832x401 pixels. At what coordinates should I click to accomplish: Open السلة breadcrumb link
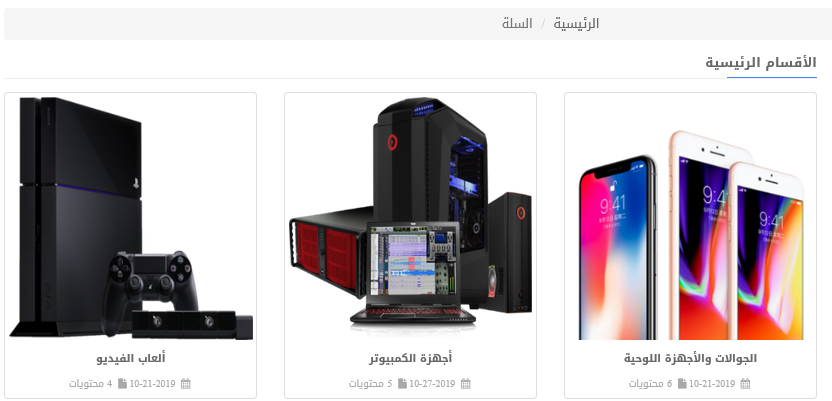tap(517, 23)
